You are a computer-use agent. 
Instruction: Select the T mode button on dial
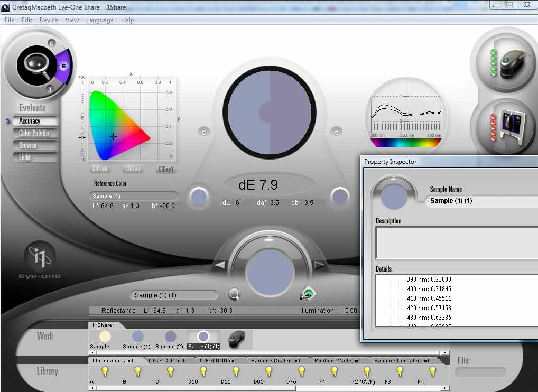[50, 89]
